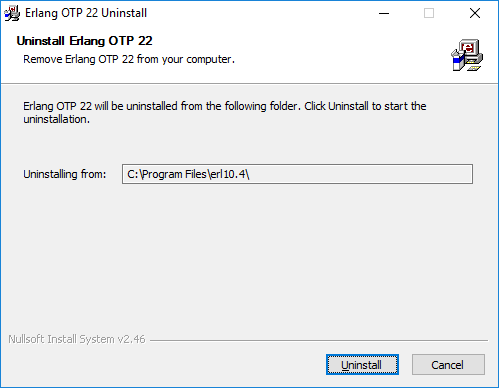Click 'Remove Erlang OTP 22 from your computer' text
Screen dimensions: 499x388
click(x=129, y=59)
